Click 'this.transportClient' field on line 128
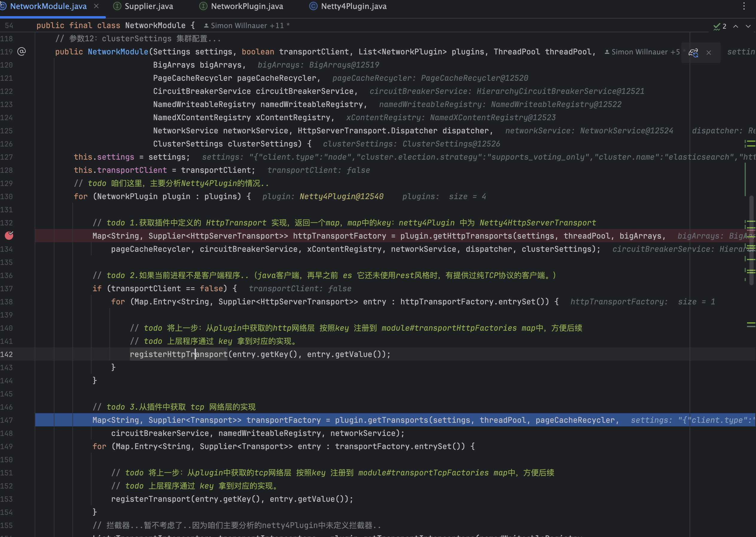The image size is (756, 537). [121, 170]
